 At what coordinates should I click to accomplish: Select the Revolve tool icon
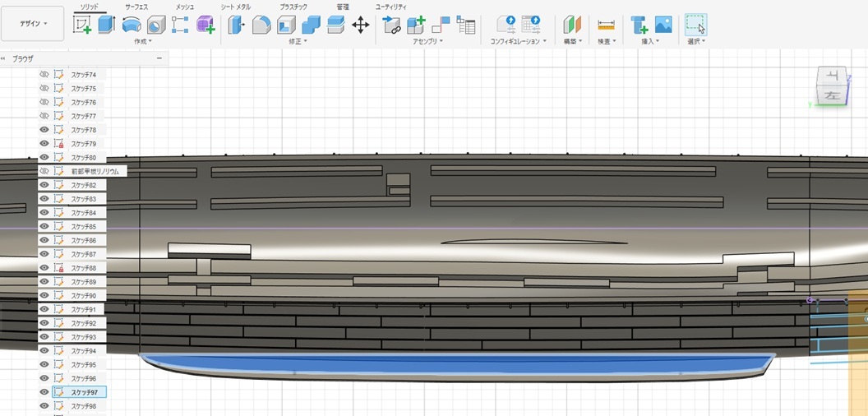pyautogui.click(x=131, y=25)
